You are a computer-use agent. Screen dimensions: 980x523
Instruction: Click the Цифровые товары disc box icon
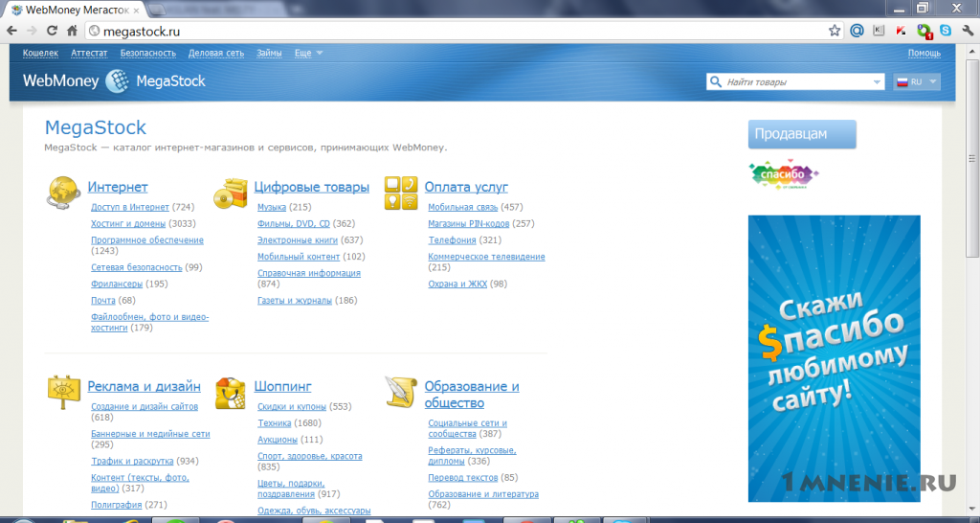point(231,193)
